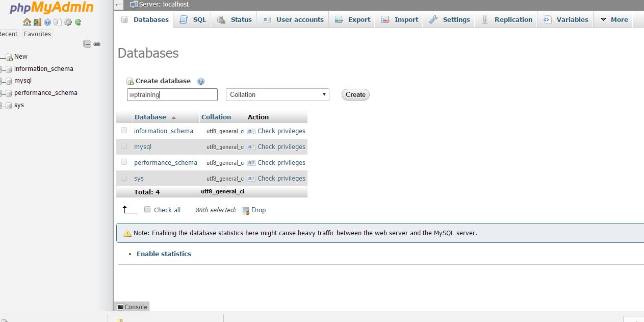
Task: Click privileges icon in the performance_schema row
Action: (x=251, y=163)
